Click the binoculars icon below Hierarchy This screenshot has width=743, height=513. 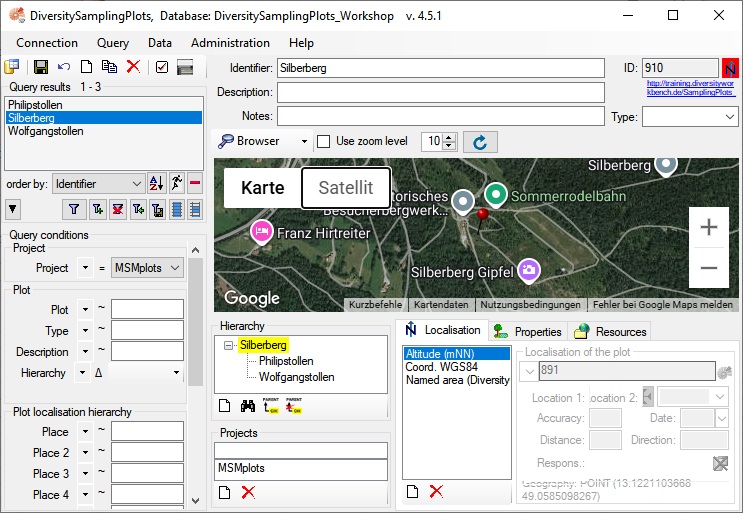point(248,405)
